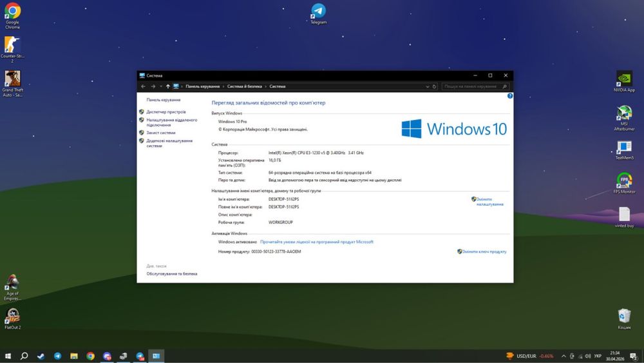This screenshot has width=644, height=363.
Task: Open taskbar search magnifier
Action: (24, 356)
